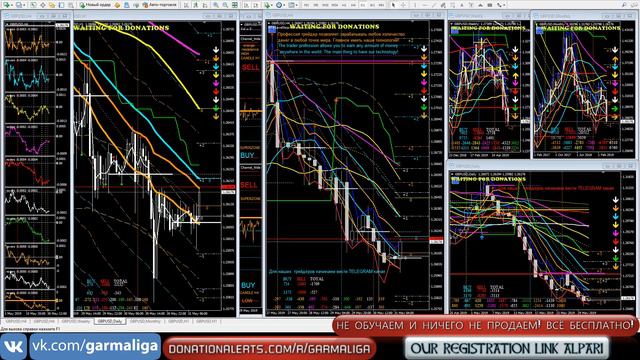This screenshot has height=360, width=640.
Task: Switch to the GBPUSD,Weekly chart tab
Action: [x=76, y=322]
